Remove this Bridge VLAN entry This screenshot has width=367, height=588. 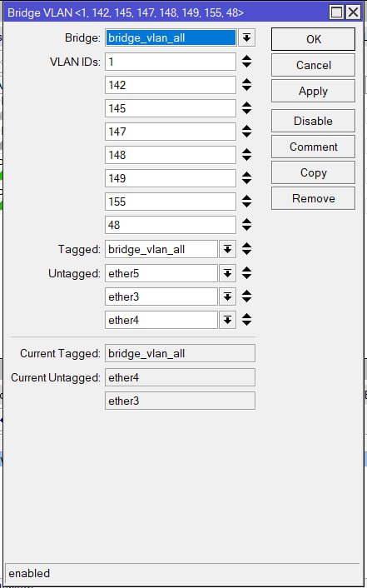[x=313, y=198]
